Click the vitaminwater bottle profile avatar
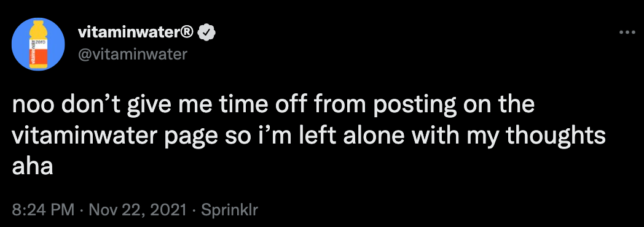This screenshot has height=227, width=644. coord(38,44)
